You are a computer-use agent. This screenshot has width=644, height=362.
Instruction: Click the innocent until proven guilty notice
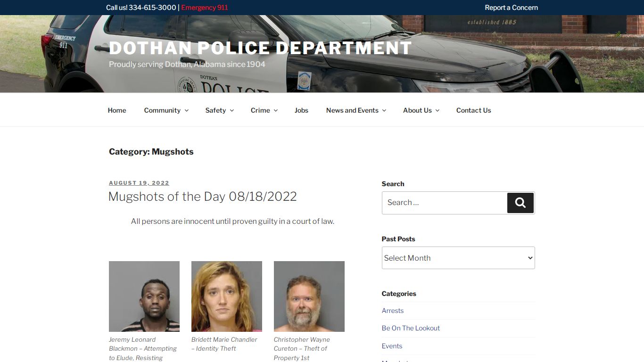(x=232, y=221)
